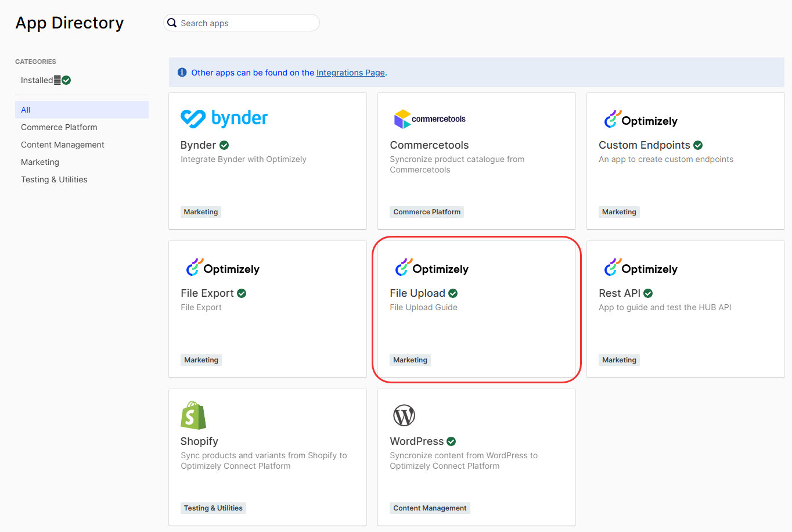The width and height of the screenshot is (792, 532).
Task: Open the Rest API app title
Action: [x=620, y=293]
